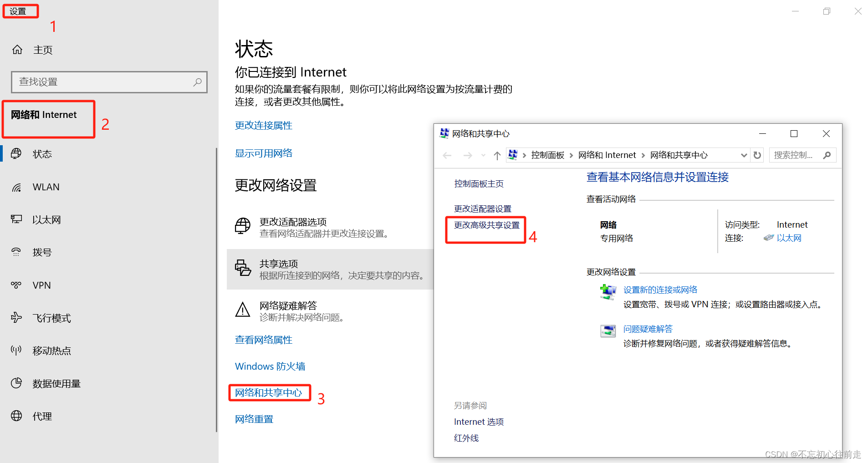Click the 搜索控制 search field
Image resolution: width=868 pixels, height=463 pixels.
pyautogui.click(x=802, y=155)
